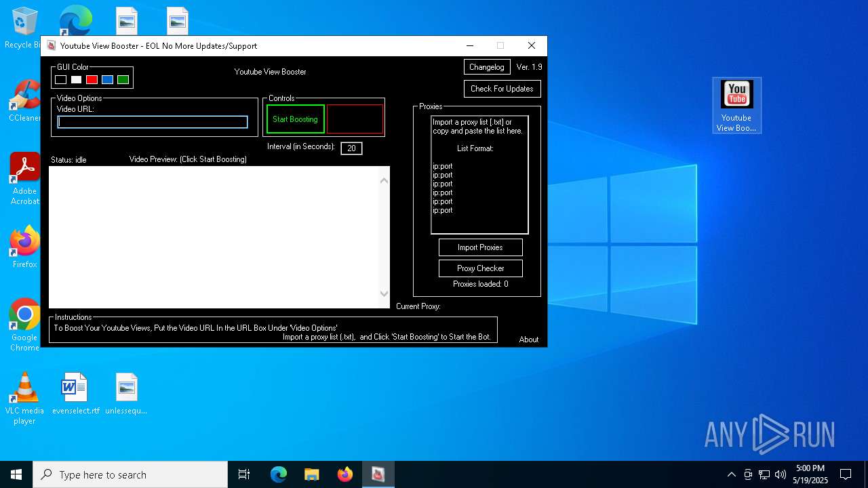Click the Youtube View Booster title bar icon
The width and height of the screenshot is (868, 488).
tap(52, 46)
